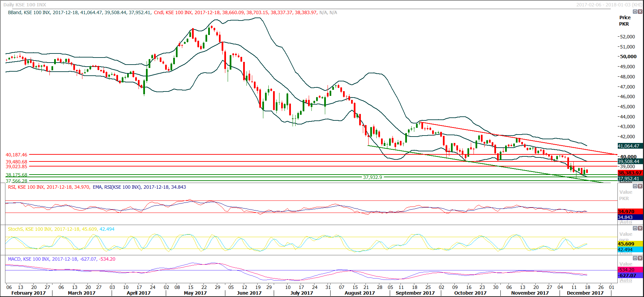The width and height of the screenshot is (644, 297).
Task: Toggle Auto scaling on the MACD pane
Action: [x=626, y=281]
